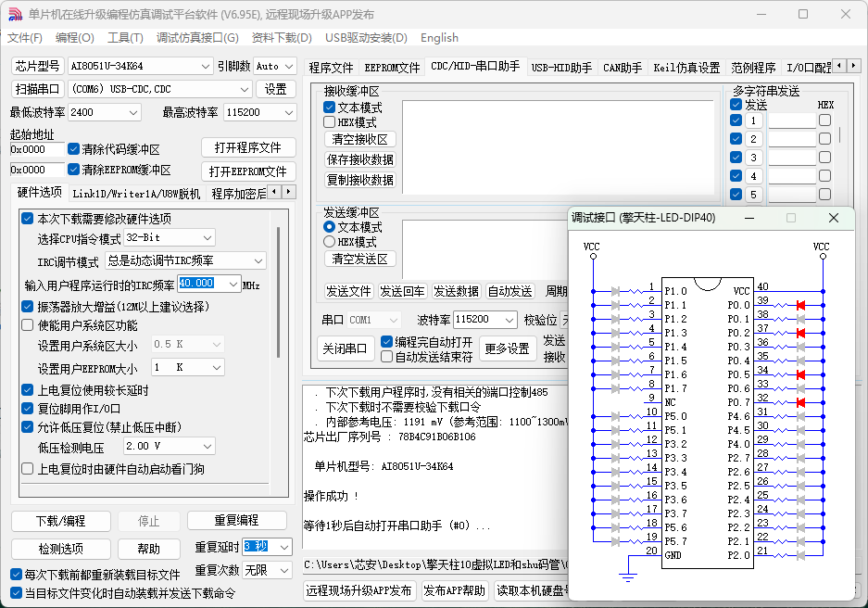This screenshot has height=608, width=868.
Task: Click the red LED on pin P0.0
Action: click(x=800, y=305)
